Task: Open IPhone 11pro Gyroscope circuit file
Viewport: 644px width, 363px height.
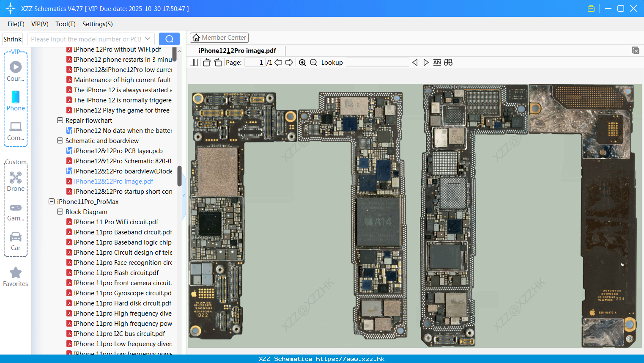Action: pyautogui.click(x=122, y=293)
